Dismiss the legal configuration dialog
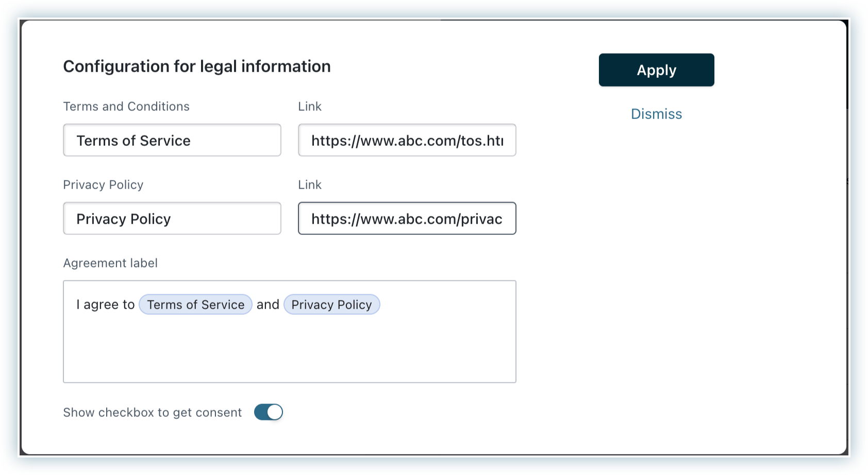The image size is (868, 475). pos(656,114)
